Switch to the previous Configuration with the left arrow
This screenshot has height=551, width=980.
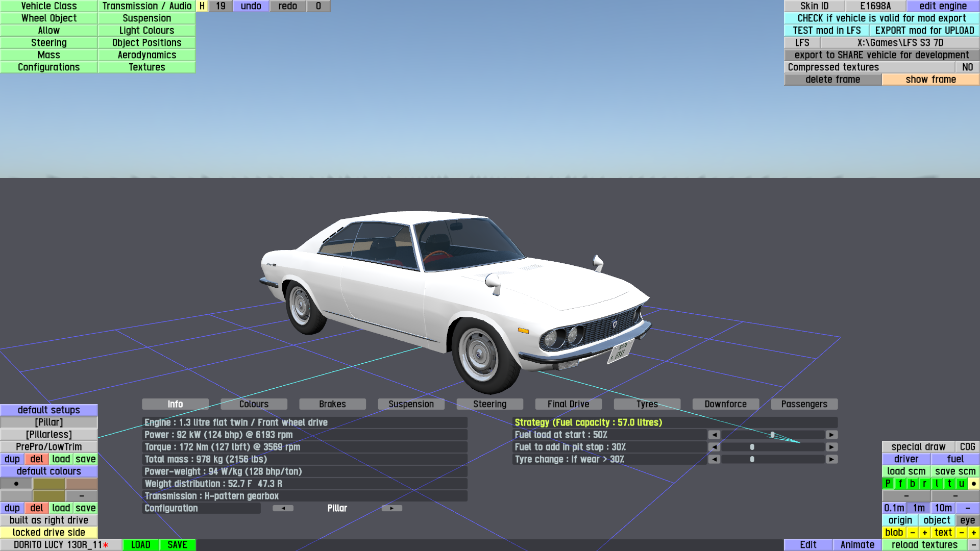tap(283, 508)
